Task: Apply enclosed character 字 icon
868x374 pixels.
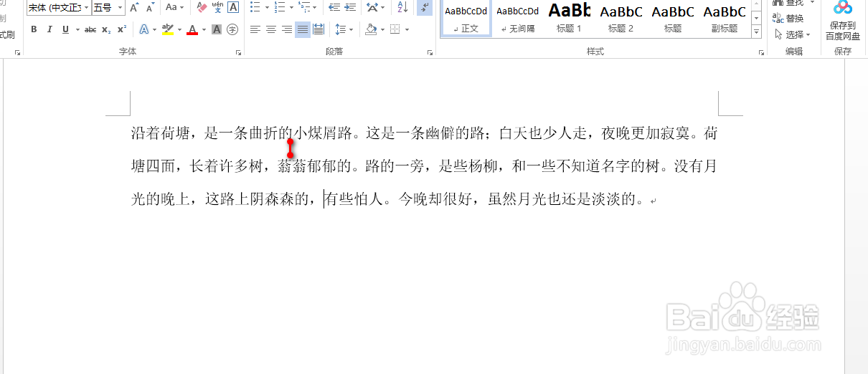Action: pyautogui.click(x=232, y=29)
